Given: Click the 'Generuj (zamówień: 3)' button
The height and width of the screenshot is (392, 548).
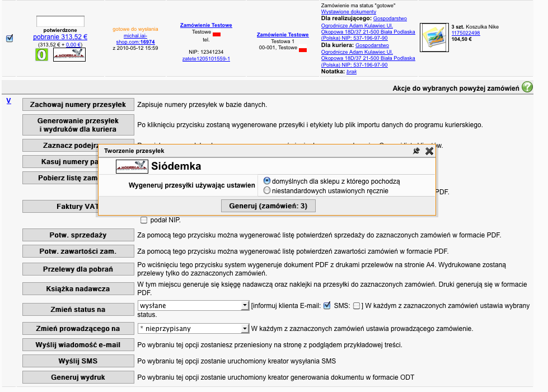Looking at the screenshot, I should [269, 206].
